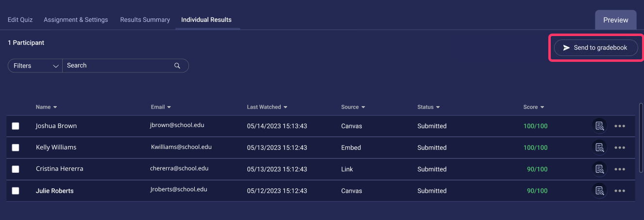This screenshot has height=220, width=644.
Task: Tick the checkbox for Kelly Williams
Action: click(16, 147)
